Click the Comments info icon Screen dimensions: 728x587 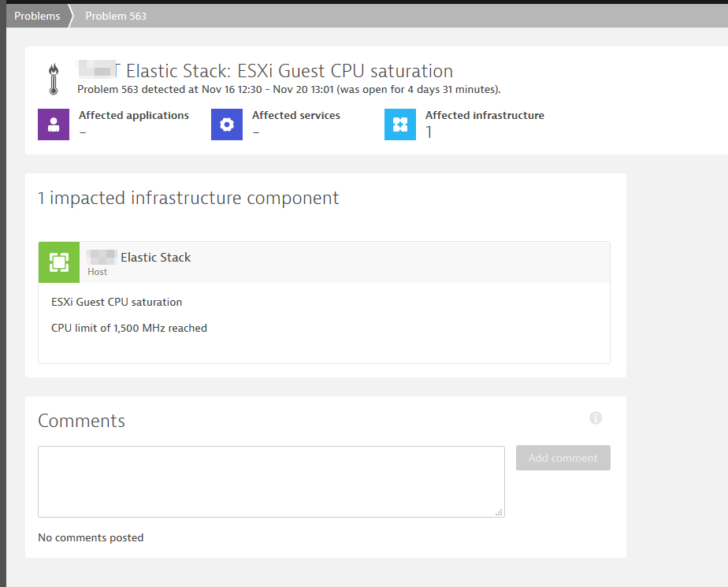pyautogui.click(x=596, y=418)
